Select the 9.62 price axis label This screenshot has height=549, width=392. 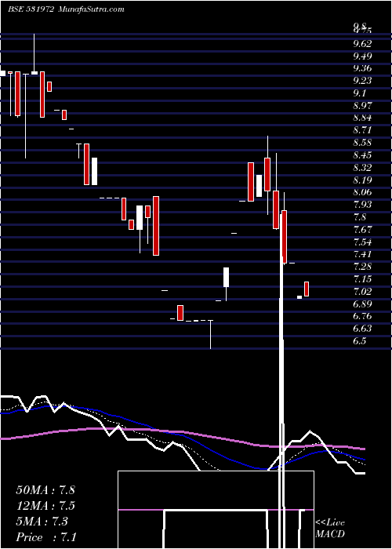tap(362, 44)
